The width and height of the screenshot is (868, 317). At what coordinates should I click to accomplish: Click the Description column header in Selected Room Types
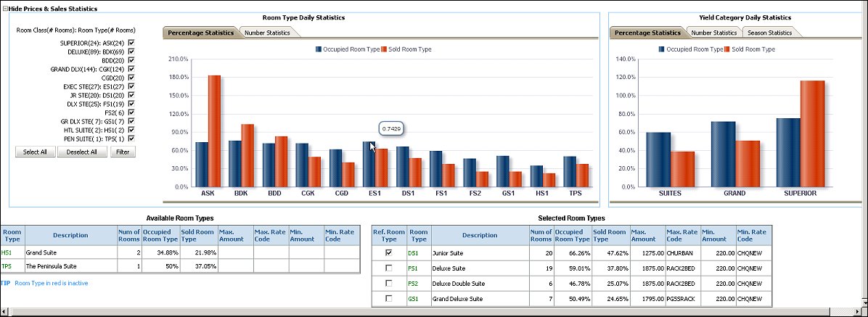coord(479,235)
